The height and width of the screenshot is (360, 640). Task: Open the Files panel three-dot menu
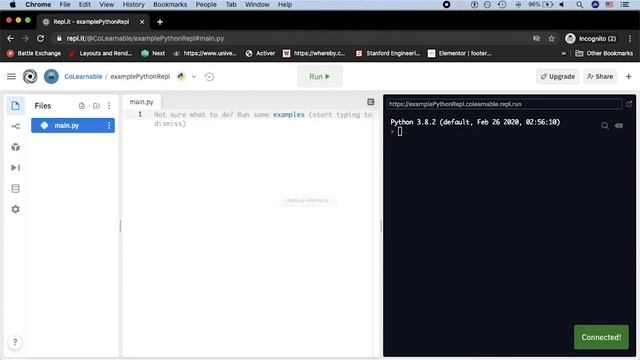coord(109,106)
